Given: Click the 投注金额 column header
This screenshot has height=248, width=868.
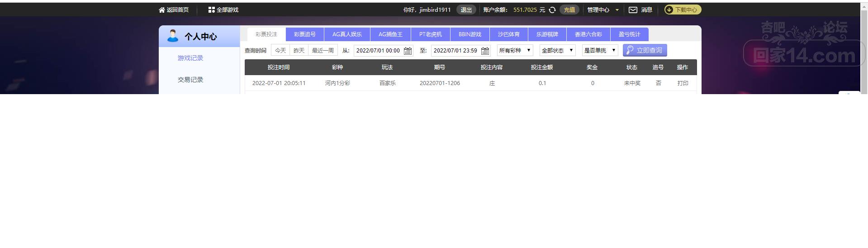Looking at the screenshot, I should pyautogui.click(x=542, y=67).
